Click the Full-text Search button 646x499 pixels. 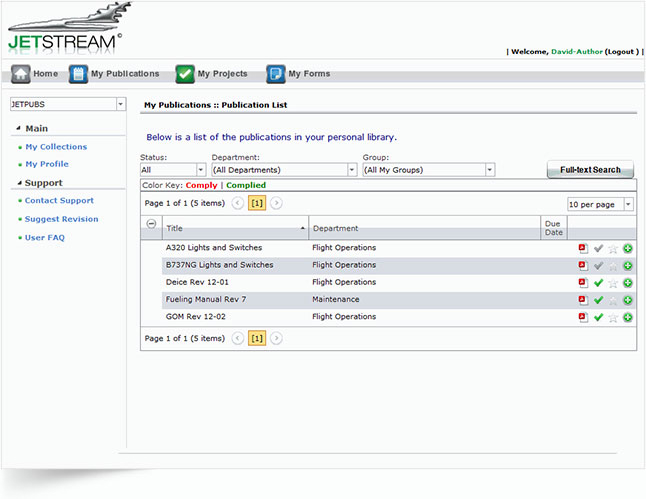tap(590, 170)
